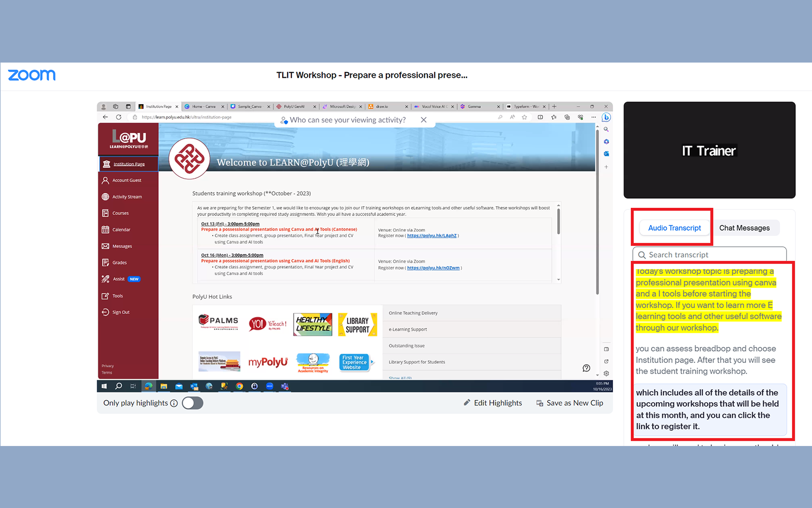Open the myPolyU hot link

(268, 362)
